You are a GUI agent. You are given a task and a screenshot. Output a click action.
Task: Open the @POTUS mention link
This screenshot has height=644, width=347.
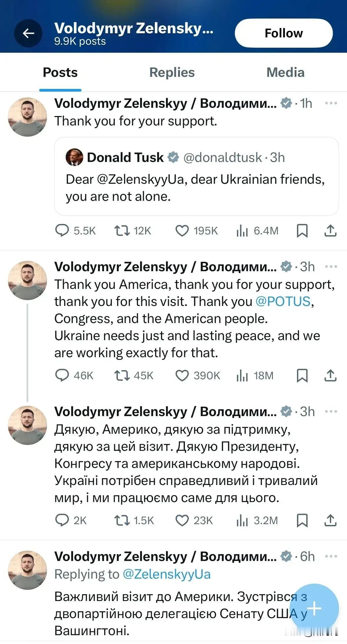pos(283,301)
